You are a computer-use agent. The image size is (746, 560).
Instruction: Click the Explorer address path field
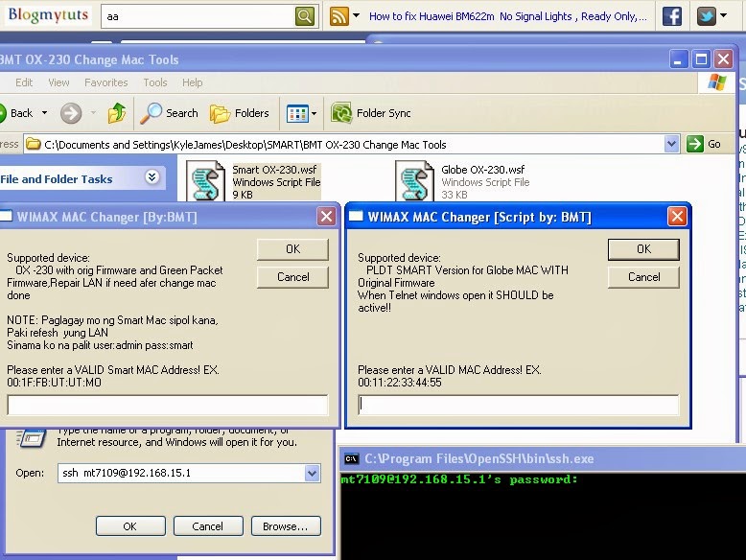pyautogui.click(x=345, y=144)
